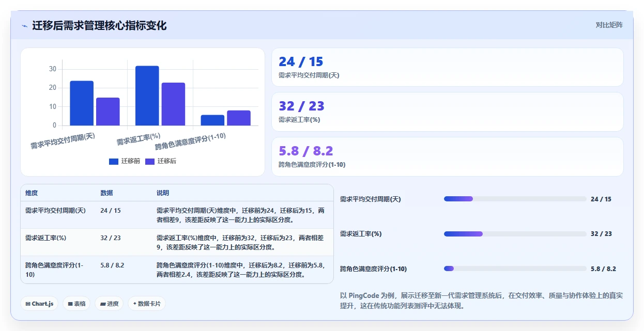
Task: Click 需求平均交付周期(天) table row label
Action: point(55,211)
